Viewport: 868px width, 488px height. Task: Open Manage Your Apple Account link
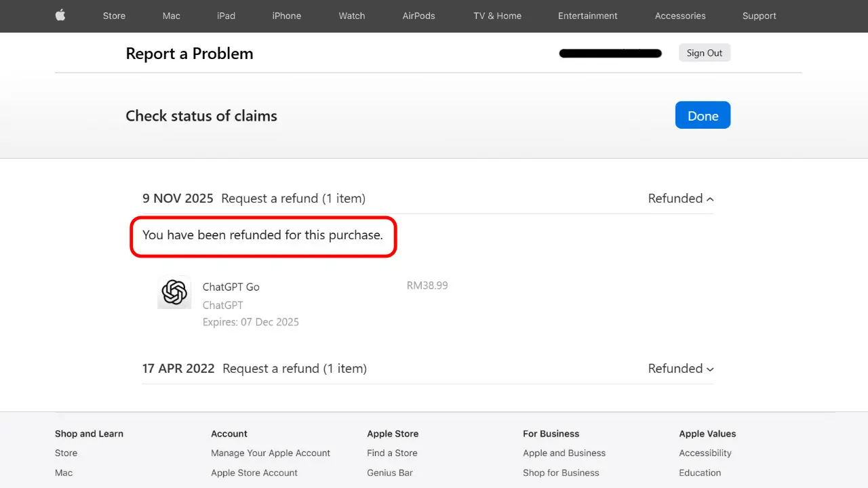(x=270, y=453)
